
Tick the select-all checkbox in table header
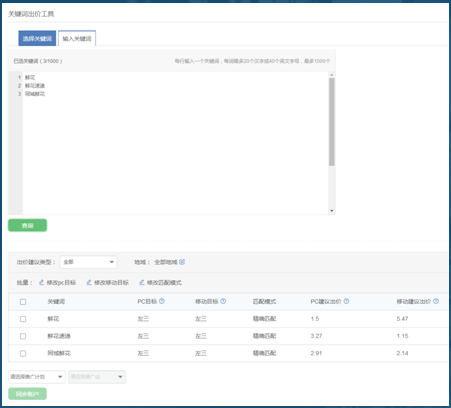pos(23,302)
